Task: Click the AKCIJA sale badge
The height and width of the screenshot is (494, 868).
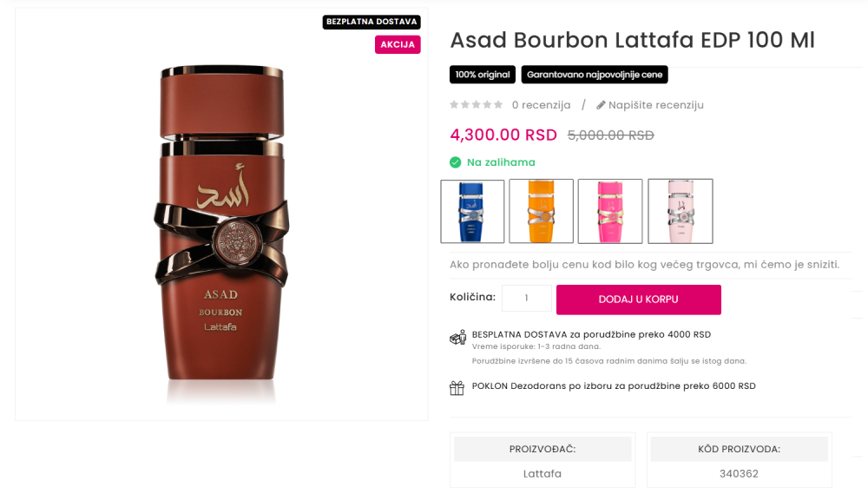Action: 398,44
